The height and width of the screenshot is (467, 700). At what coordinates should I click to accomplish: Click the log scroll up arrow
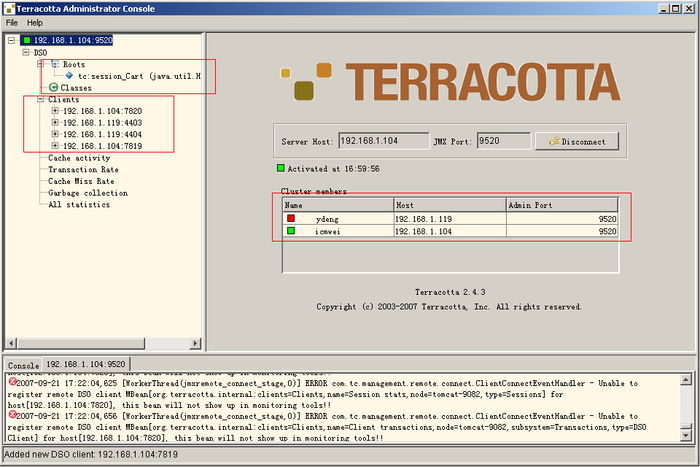pyautogui.click(x=686, y=380)
